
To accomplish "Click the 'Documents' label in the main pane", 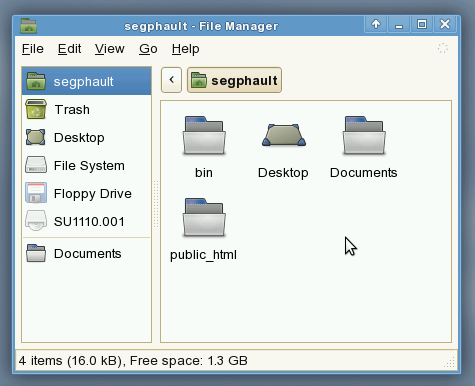I will tap(364, 173).
